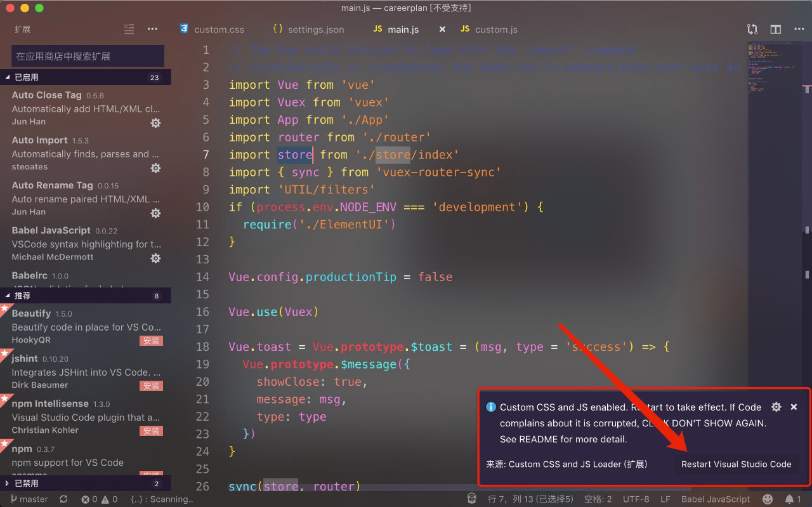Open the editor more actions ellipsis
This screenshot has width=812, height=507.
pyautogui.click(x=798, y=29)
